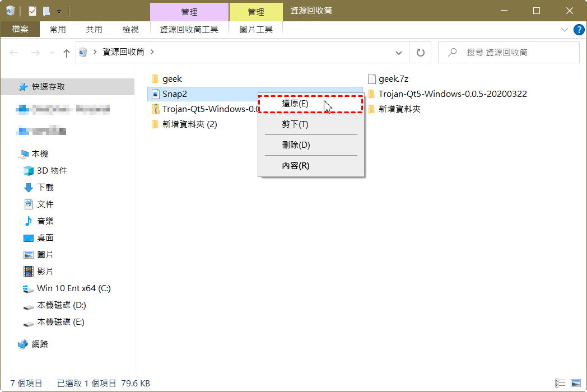
Task: Select the geek.7z file
Action: [388, 78]
